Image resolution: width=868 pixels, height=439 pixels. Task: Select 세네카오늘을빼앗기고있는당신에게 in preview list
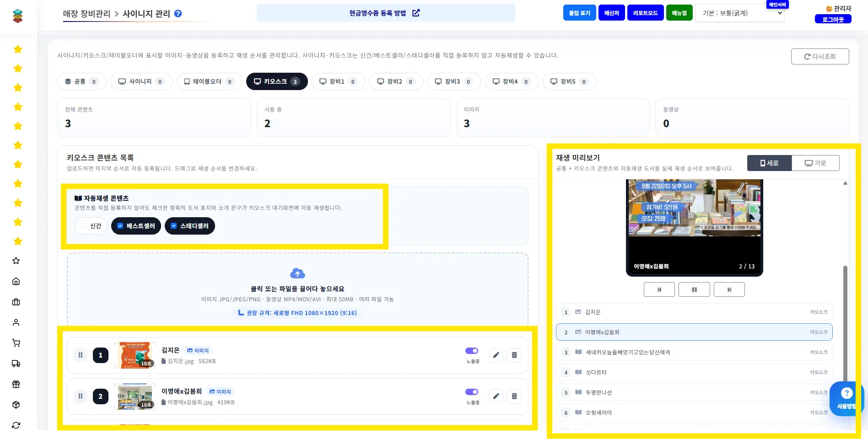(x=694, y=352)
